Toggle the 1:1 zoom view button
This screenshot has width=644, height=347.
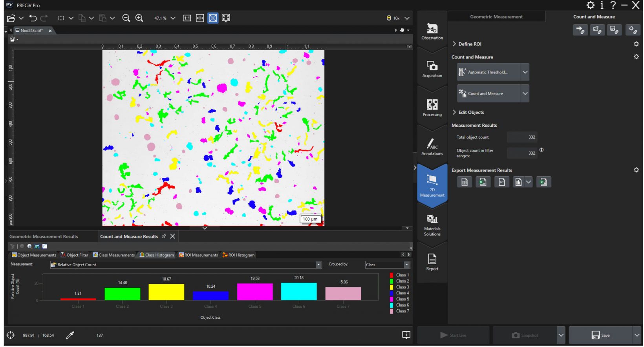click(x=187, y=18)
